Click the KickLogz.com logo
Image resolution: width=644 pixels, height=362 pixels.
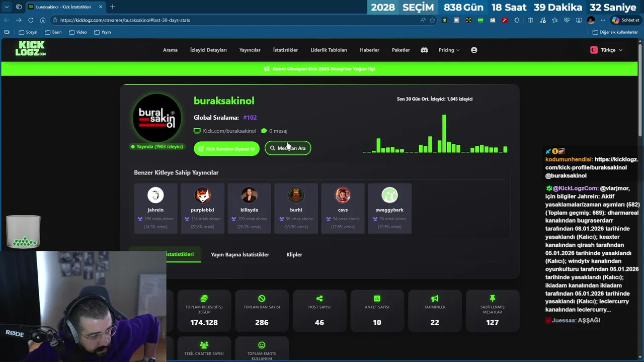click(31, 49)
